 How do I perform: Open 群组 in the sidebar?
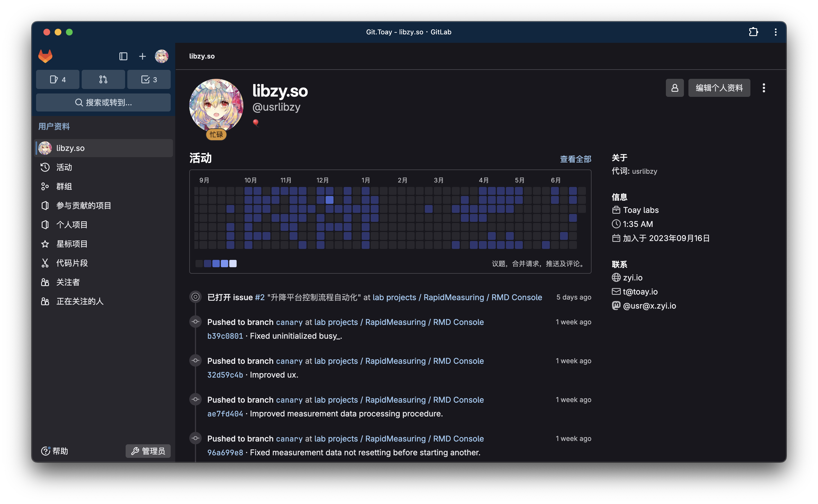coord(64,186)
